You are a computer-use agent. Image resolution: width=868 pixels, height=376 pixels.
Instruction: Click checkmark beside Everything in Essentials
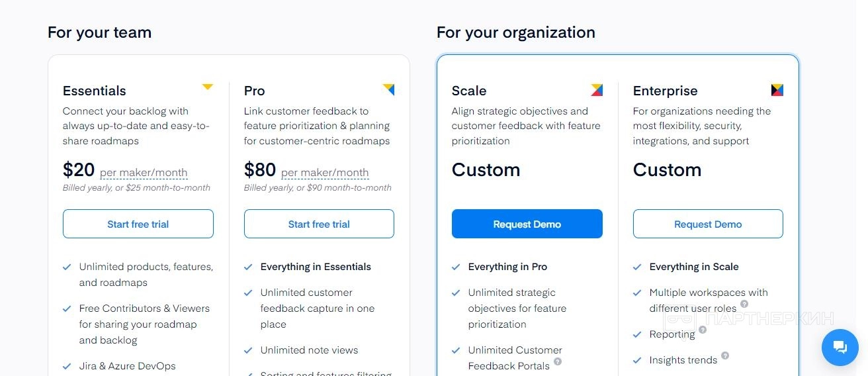tap(248, 267)
